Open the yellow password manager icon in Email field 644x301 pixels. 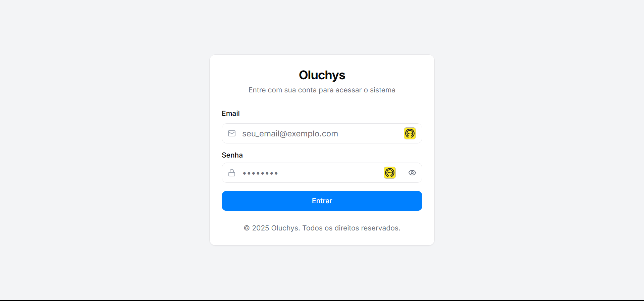tap(410, 133)
